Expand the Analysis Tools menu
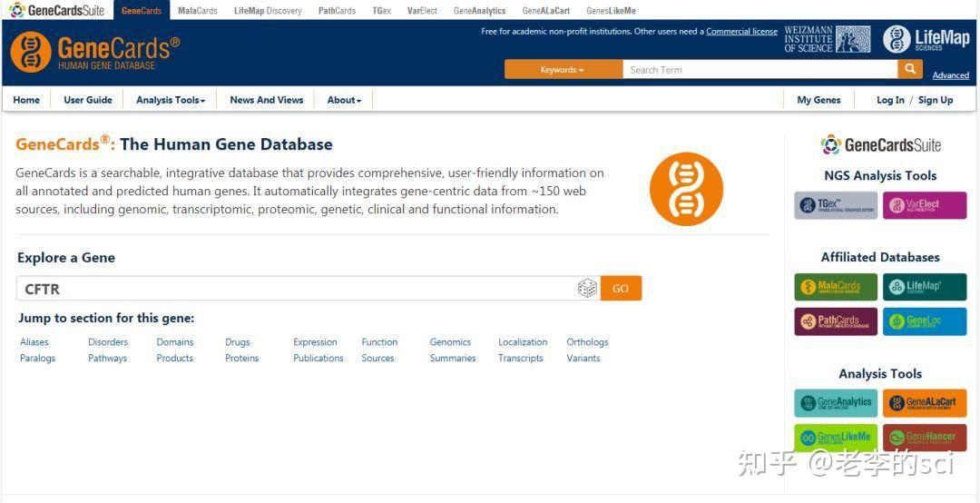This screenshot has height=503, width=980. [x=171, y=100]
